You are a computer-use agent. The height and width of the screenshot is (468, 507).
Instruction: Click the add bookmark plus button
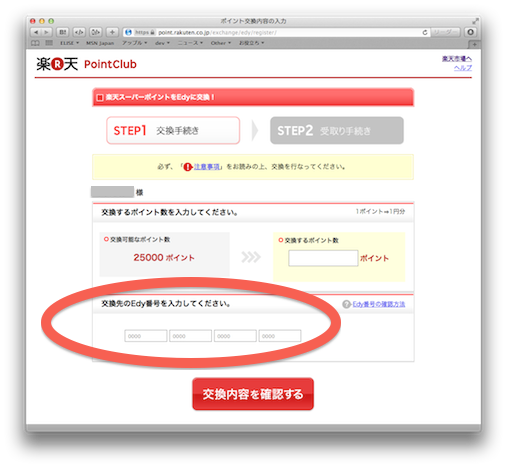112,32
